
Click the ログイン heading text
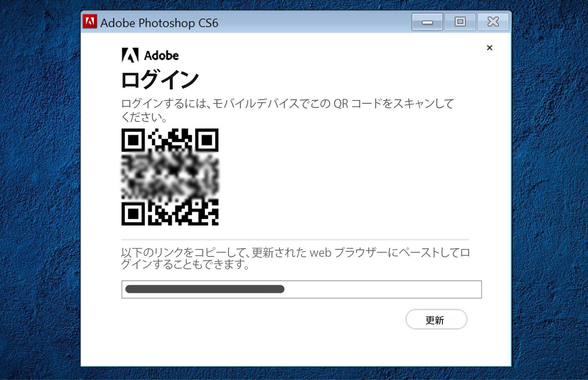coord(160,79)
